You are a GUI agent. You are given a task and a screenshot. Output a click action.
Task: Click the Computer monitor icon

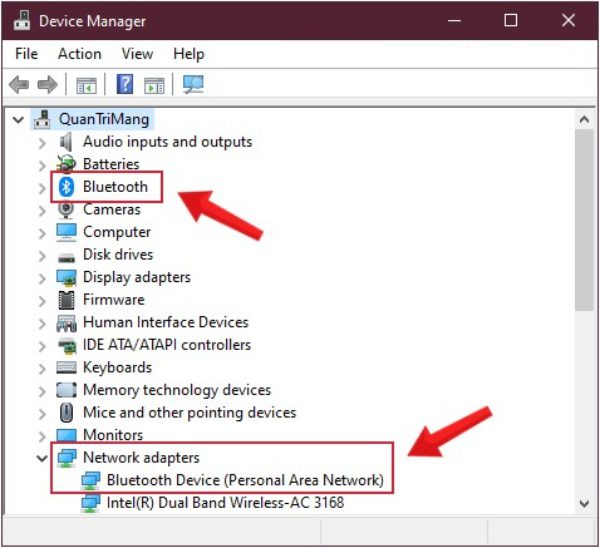click(x=66, y=232)
